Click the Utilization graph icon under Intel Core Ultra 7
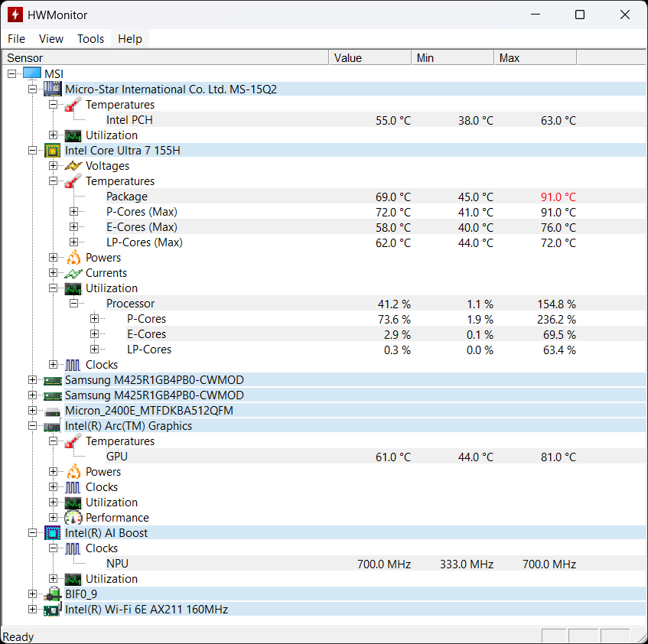The image size is (648, 644). 73,288
